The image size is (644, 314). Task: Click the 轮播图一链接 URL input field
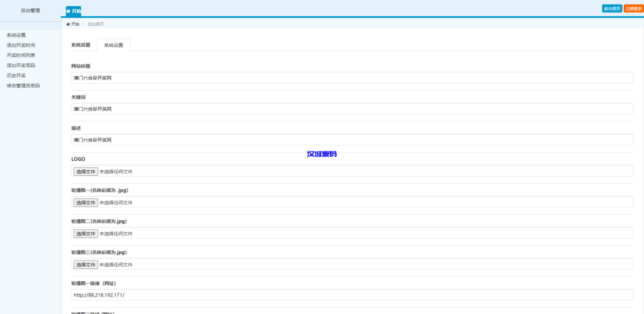[352, 295]
